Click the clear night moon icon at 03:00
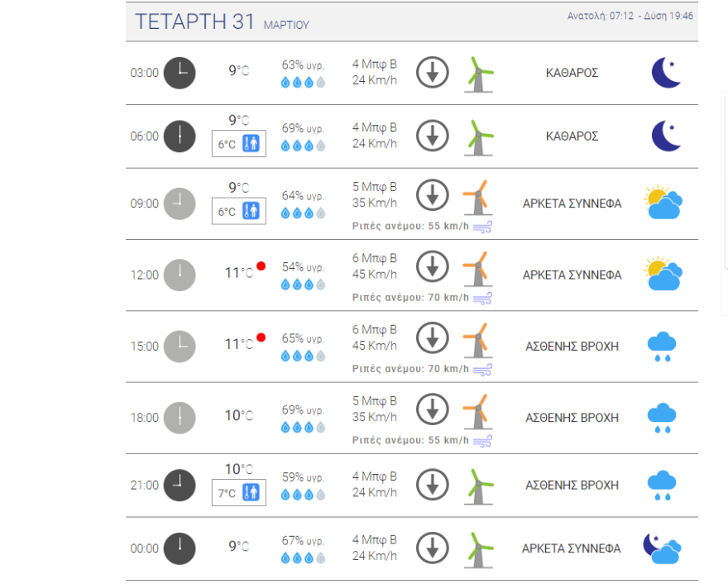Screen dimensions: 728x584 (666, 73)
